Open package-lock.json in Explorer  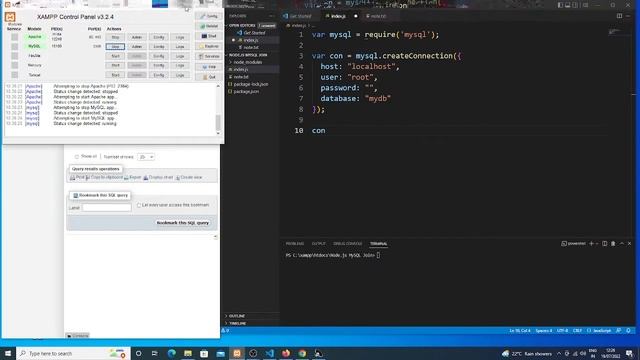pos(250,84)
